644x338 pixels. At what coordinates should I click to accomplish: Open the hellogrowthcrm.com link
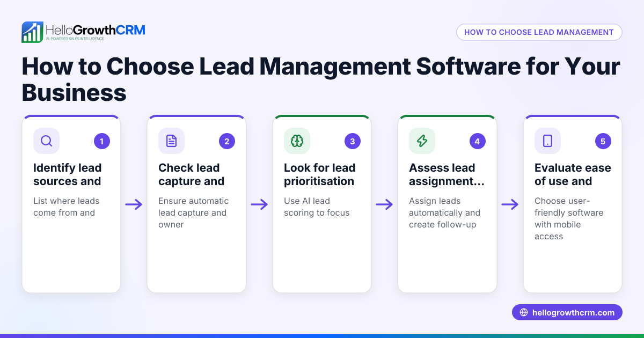[567, 313]
